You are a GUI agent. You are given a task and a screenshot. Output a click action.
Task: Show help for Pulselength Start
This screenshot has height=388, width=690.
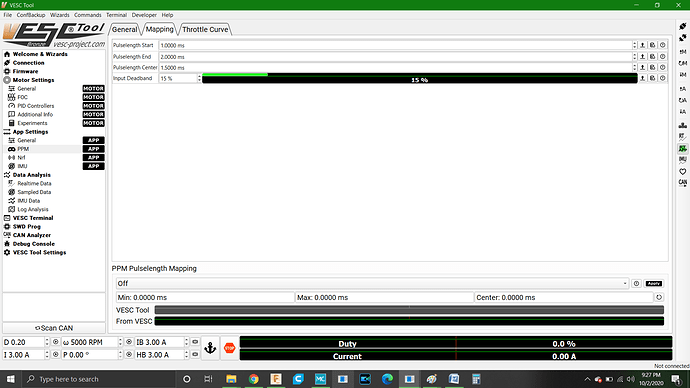pos(663,45)
